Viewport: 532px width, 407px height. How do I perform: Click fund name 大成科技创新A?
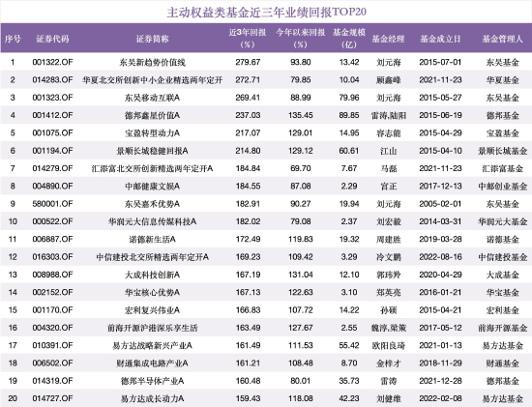click(x=152, y=275)
